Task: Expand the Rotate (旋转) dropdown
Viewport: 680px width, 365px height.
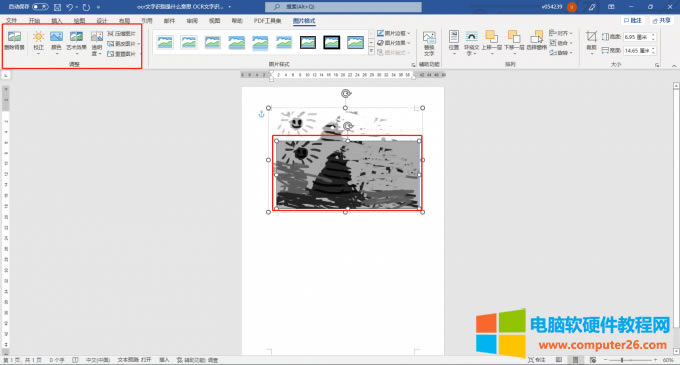Action: pyautogui.click(x=561, y=52)
